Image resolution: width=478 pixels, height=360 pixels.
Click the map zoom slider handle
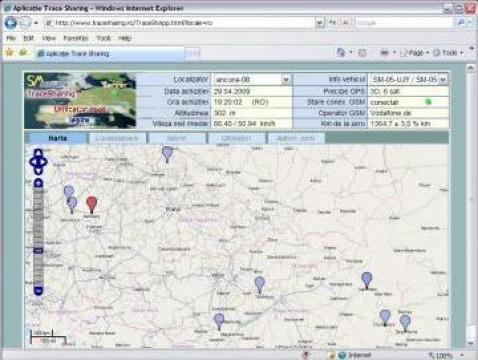tap(38, 250)
